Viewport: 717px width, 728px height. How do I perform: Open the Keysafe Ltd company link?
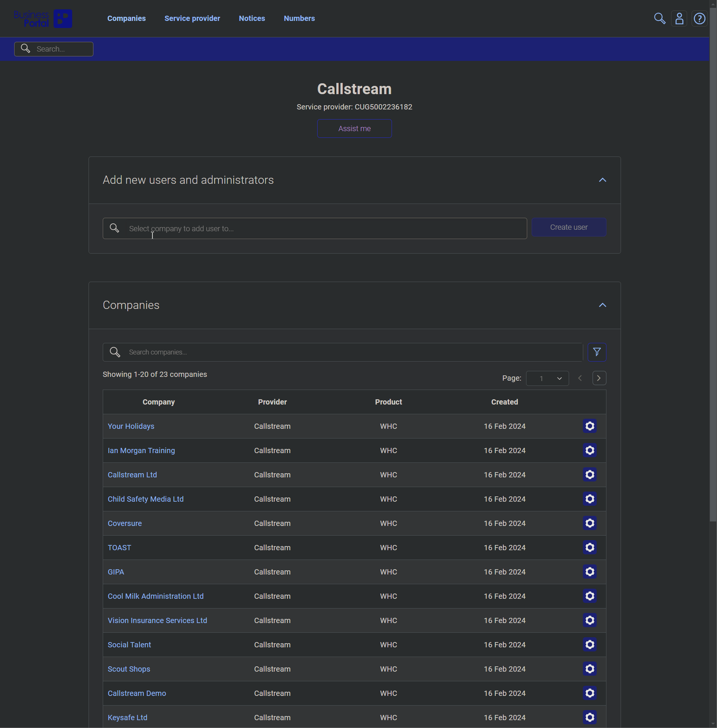pos(127,718)
